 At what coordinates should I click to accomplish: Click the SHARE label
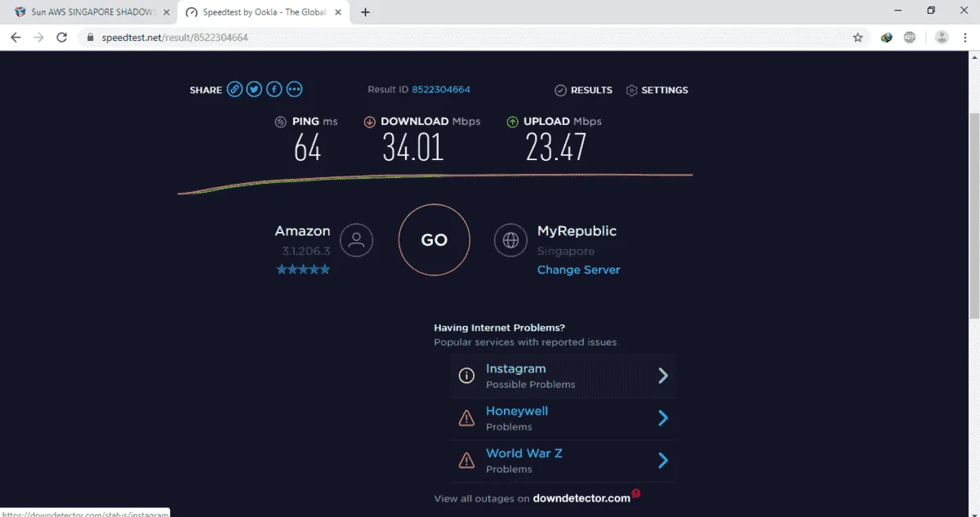[x=206, y=90]
